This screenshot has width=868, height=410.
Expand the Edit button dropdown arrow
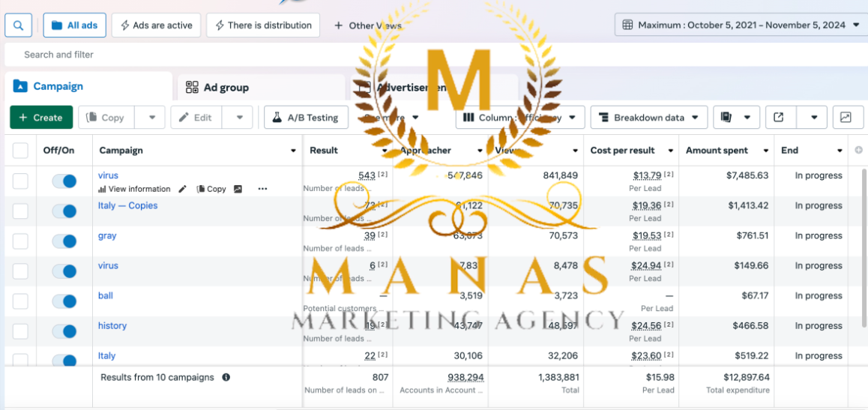(240, 117)
